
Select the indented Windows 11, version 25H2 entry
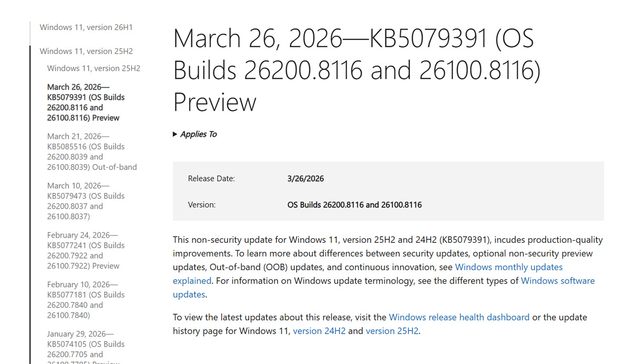coord(93,68)
